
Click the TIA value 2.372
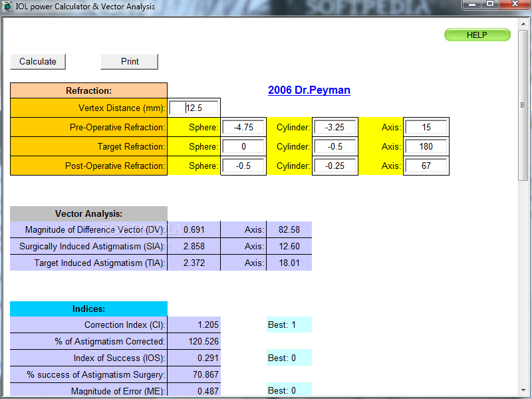pos(194,263)
